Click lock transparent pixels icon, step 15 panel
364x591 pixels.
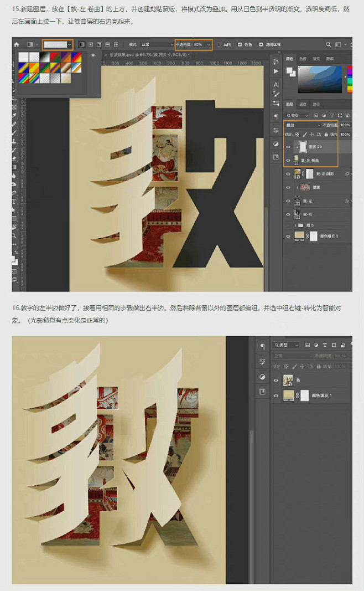click(x=298, y=134)
